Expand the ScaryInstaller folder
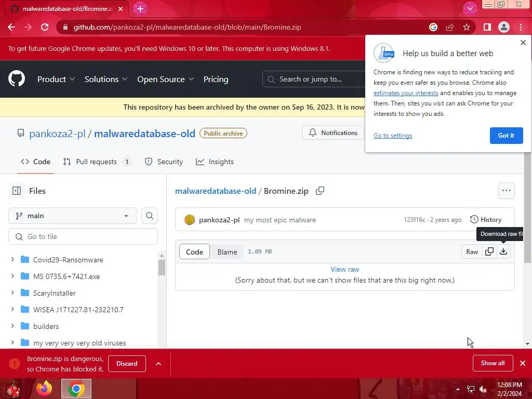This screenshot has height=399, width=532. 12,293
